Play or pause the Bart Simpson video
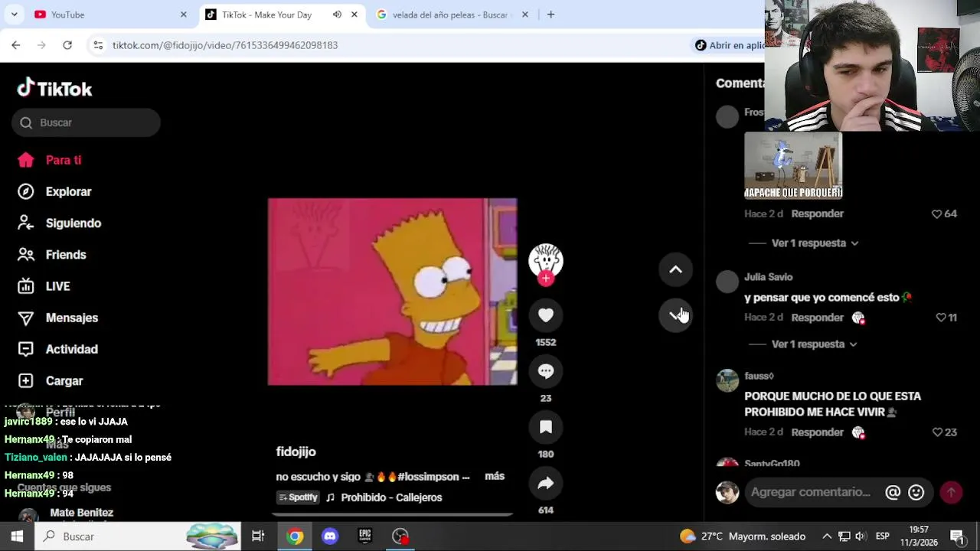The height and width of the screenshot is (551, 980). tap(392, 292)
